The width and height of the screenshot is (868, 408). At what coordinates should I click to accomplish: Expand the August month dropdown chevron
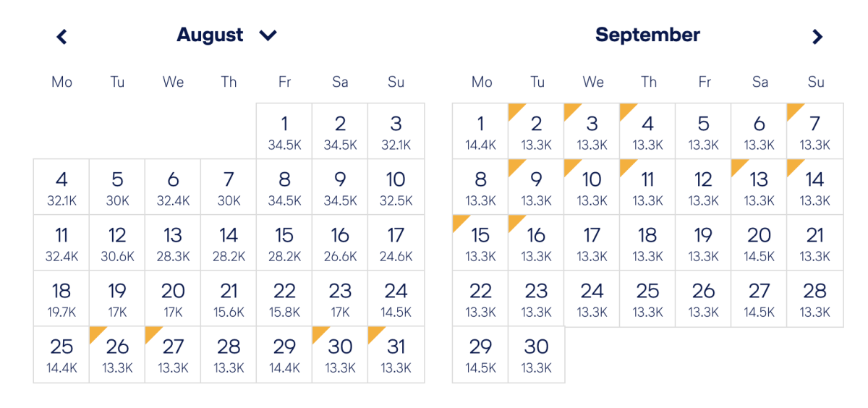coord(268,35)
